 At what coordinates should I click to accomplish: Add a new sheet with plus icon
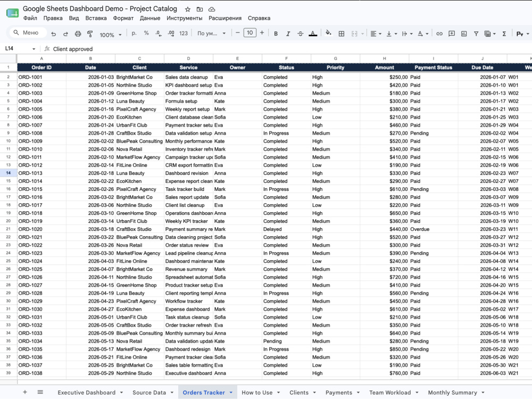(25, 392)
